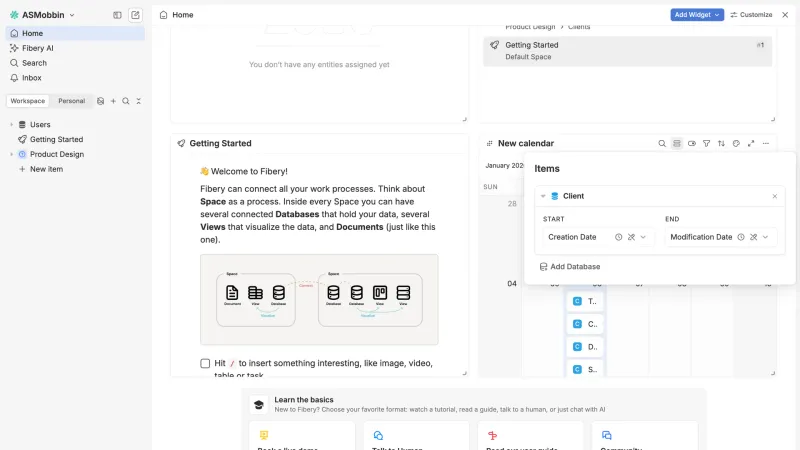Screen dimensions: 800x450
Task: Toggle the sidebar collapse icon
Action: [x=117, y=15]
